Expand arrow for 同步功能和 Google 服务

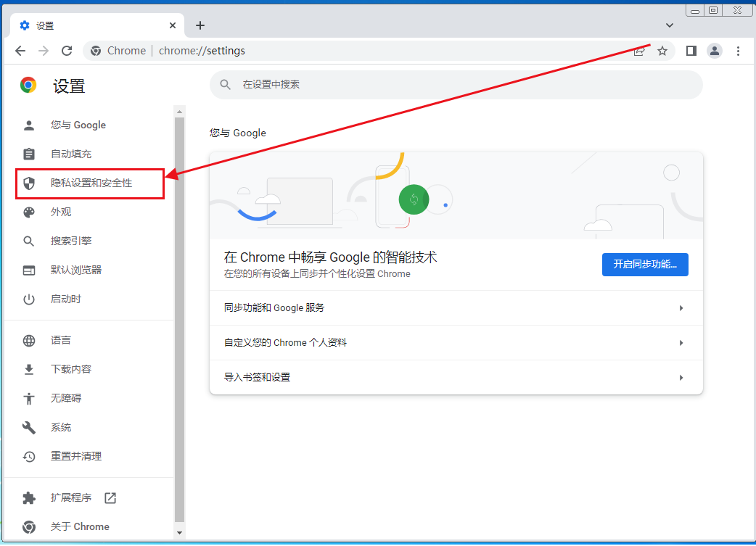click(681, 308)
